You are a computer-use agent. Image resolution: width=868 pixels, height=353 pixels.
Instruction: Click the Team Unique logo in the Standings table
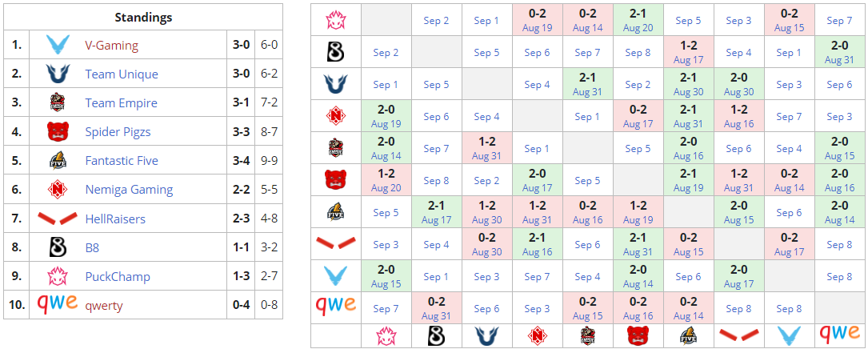tap(57, 74)
